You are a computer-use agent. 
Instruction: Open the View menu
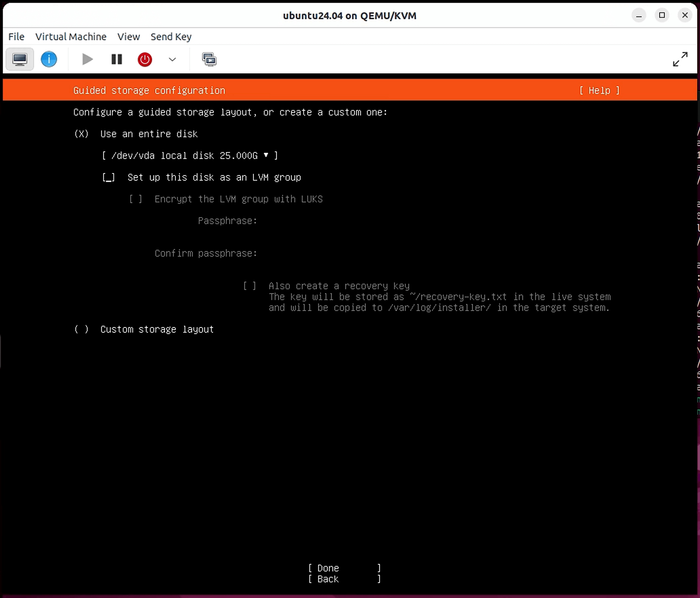click(129, 37)
